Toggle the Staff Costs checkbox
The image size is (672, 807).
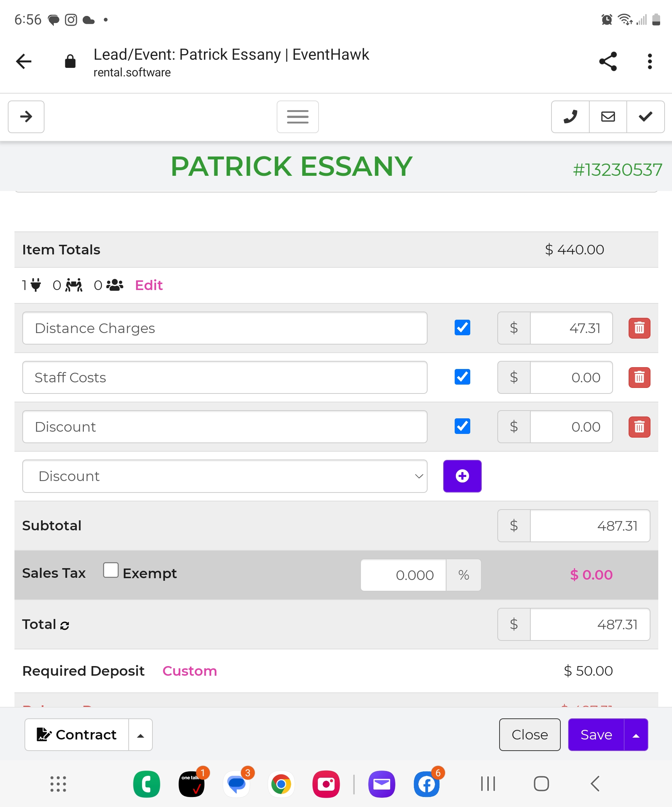point(462,377)
